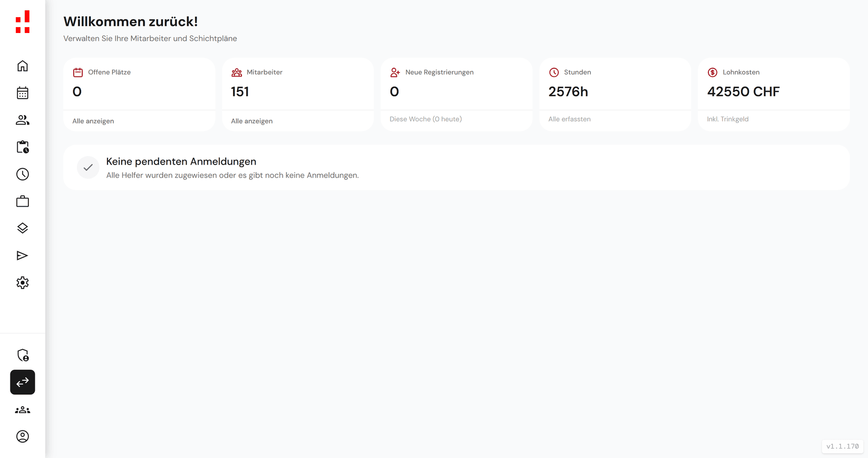Click the shield user security icon
This screenshot has width=868, height=458.
[x=22, y=355]
